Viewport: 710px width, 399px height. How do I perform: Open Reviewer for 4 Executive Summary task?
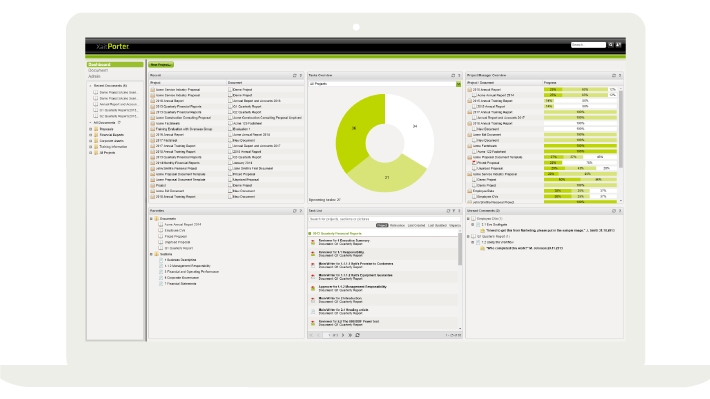[344, 240]
